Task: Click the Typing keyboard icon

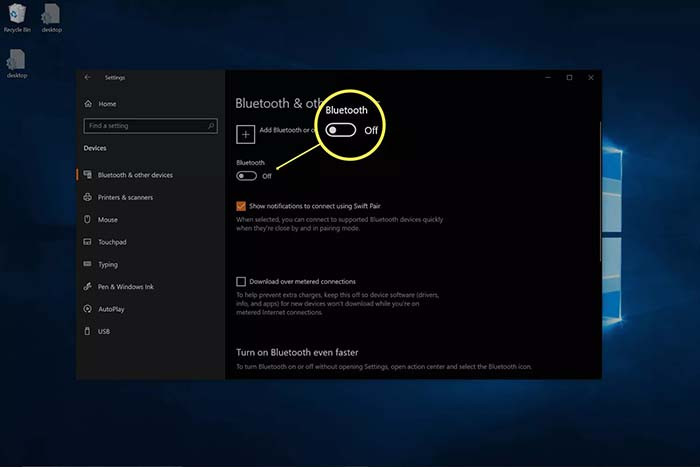Action: tap(88, 264)
